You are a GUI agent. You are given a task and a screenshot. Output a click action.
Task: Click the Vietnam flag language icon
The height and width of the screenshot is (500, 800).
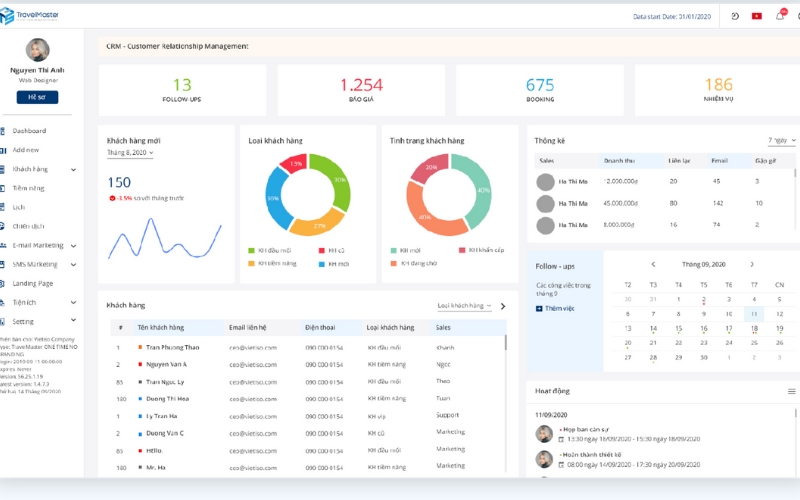756,16
